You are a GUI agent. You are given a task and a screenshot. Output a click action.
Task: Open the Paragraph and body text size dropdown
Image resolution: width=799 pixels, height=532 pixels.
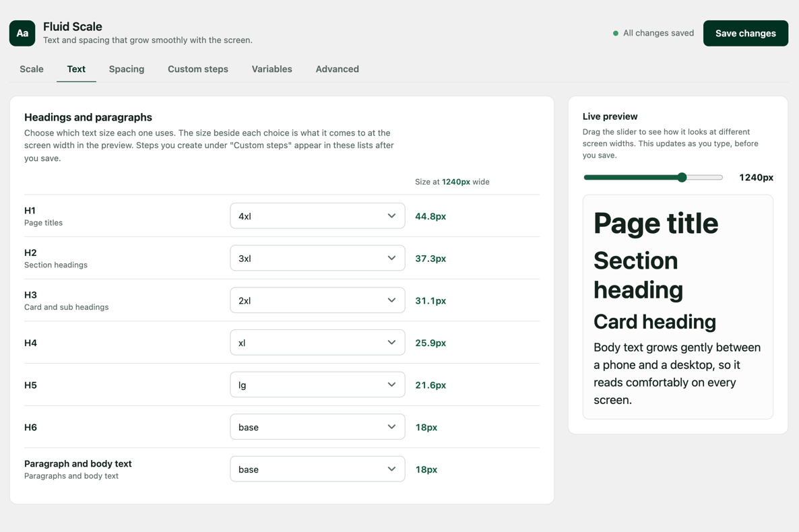[317, 469]
